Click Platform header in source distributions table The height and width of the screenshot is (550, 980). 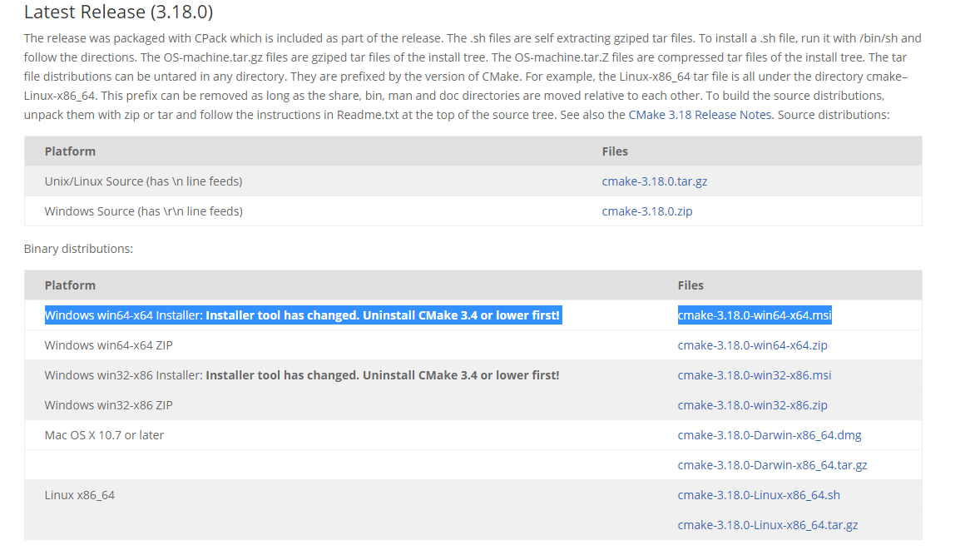tap(70, 151)
